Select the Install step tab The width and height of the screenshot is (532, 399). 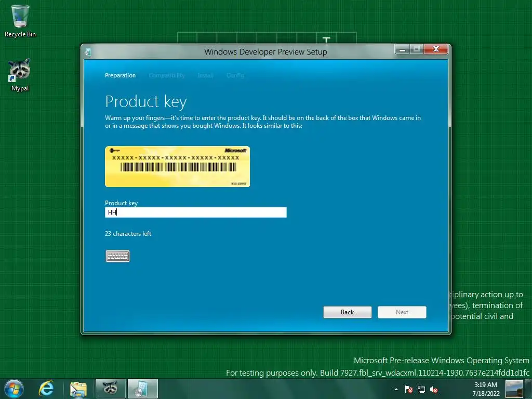tap(205, 75)
